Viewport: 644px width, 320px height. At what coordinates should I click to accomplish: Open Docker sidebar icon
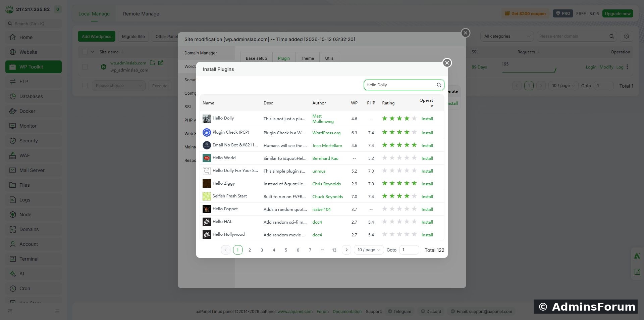(13, 111)
